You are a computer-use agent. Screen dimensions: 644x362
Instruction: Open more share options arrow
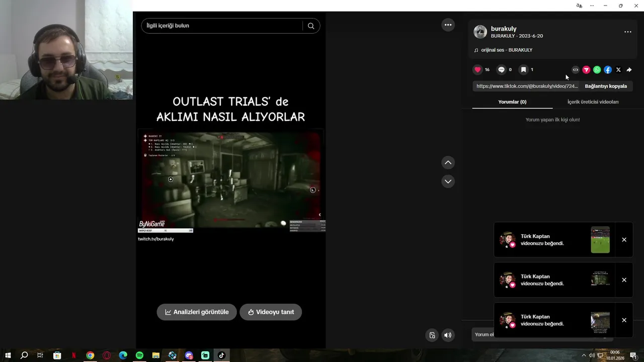point(629,70)
